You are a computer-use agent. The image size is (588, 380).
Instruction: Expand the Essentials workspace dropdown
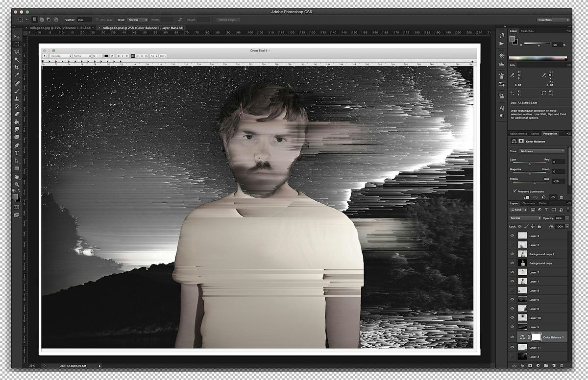pos(554,20)
